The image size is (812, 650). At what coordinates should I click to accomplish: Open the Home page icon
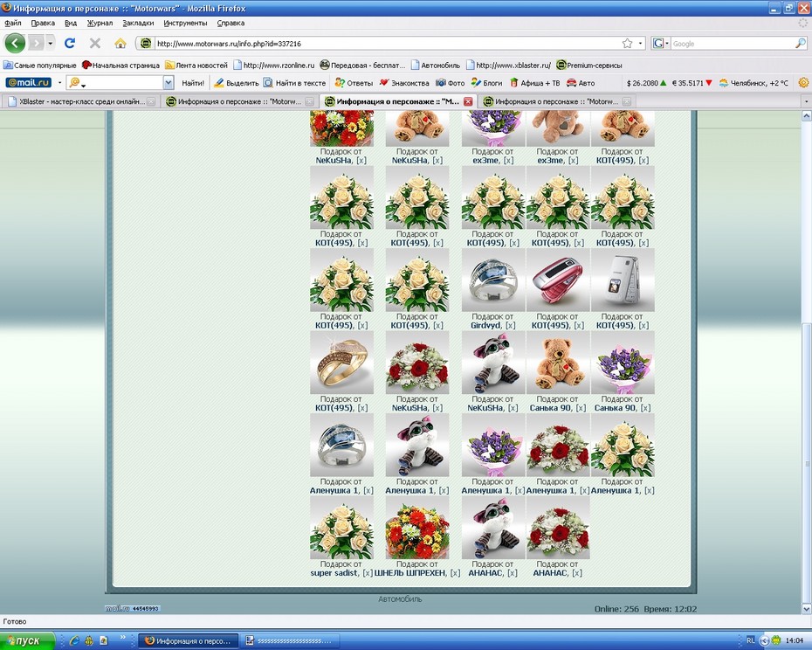[120, 43]
